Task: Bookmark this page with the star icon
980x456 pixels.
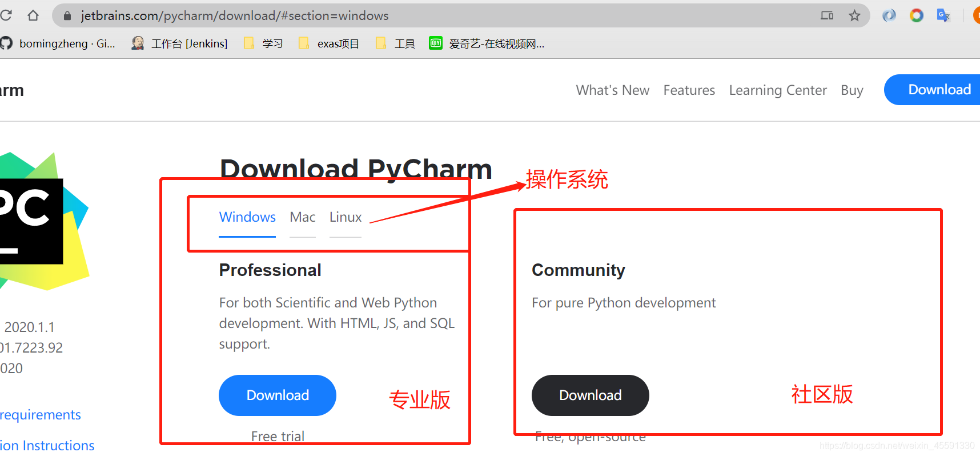Action: [x=854, y=16]
